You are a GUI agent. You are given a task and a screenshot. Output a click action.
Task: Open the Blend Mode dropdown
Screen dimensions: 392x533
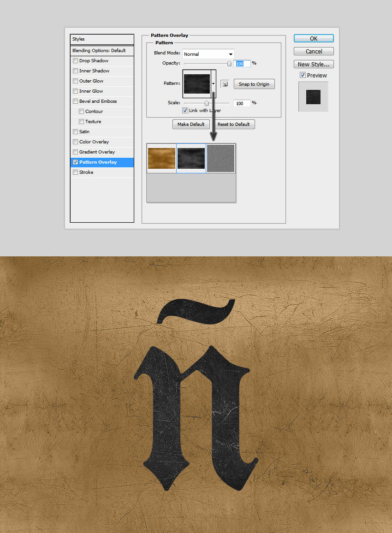(x=208, y=54)
